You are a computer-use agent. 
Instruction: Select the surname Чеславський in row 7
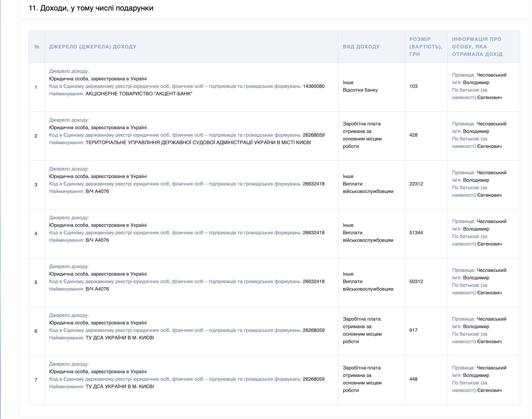coord(492,368)
